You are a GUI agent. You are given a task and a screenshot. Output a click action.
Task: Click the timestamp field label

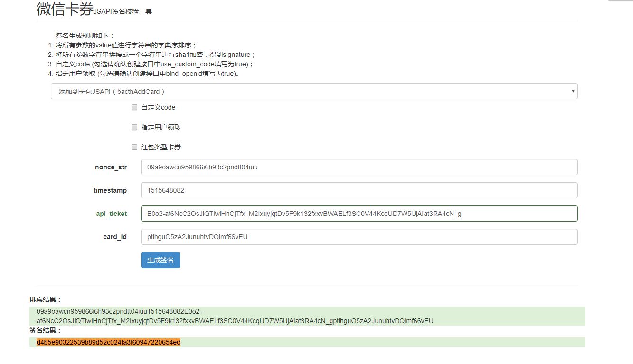tap(110, 190)
